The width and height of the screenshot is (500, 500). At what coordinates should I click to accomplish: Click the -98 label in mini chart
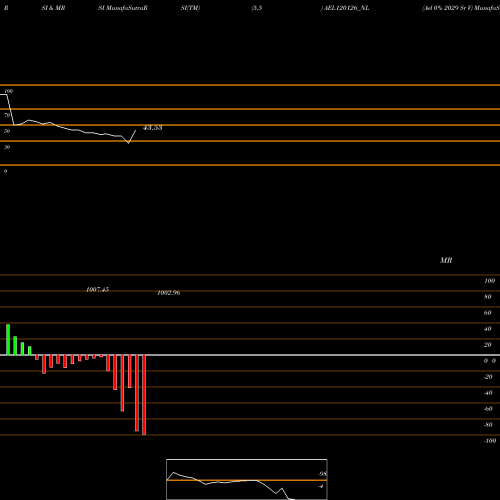click(322, 474)
